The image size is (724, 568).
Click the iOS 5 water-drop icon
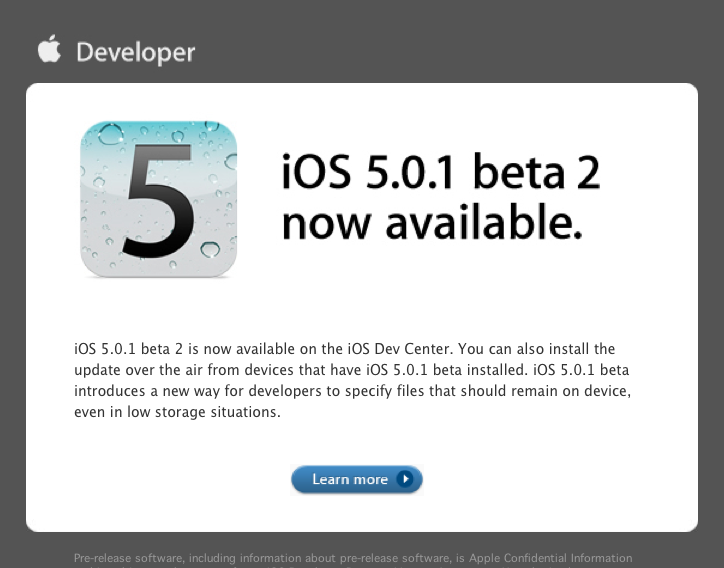(x=158, y=199)
